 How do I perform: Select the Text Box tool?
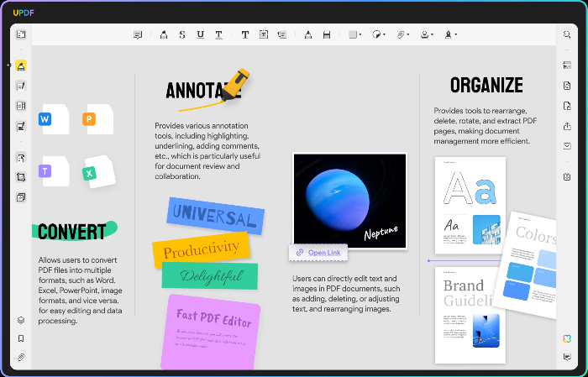(264, 34)
